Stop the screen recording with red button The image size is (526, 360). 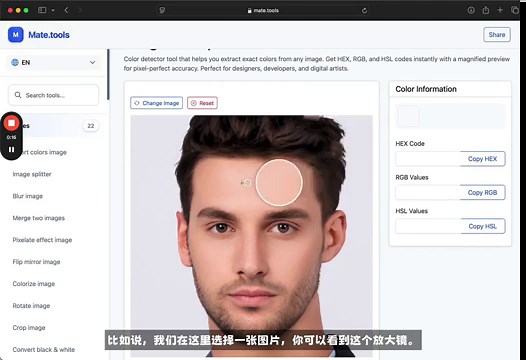pos(11,123)
